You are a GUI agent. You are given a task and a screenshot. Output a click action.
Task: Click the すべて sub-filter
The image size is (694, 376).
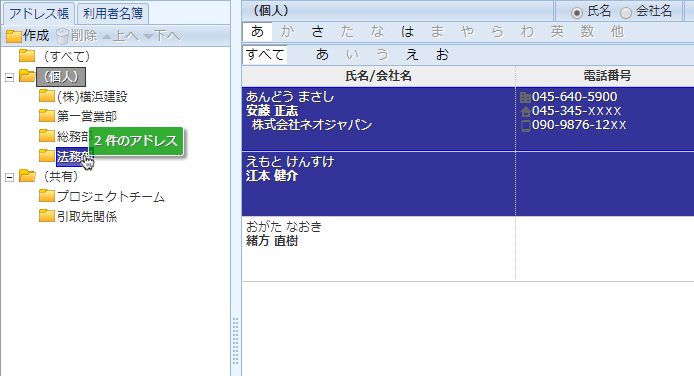pos(265,55)
